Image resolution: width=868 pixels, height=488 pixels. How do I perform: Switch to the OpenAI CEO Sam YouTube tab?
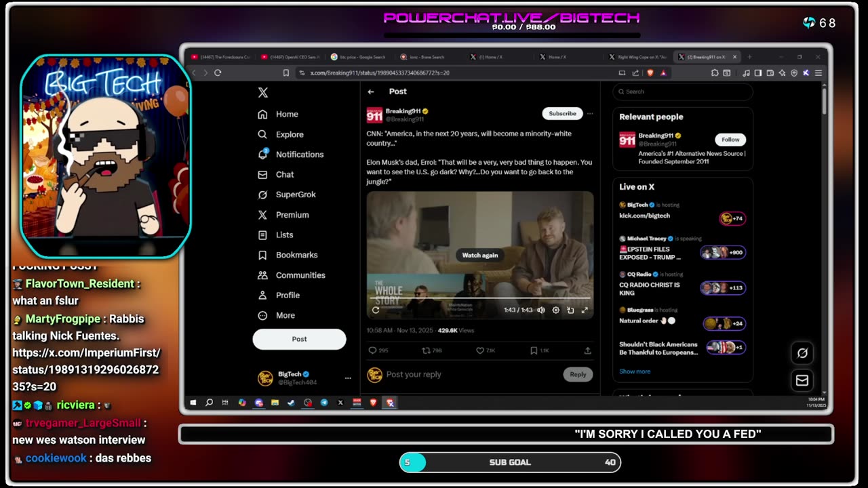coord(290,57)
